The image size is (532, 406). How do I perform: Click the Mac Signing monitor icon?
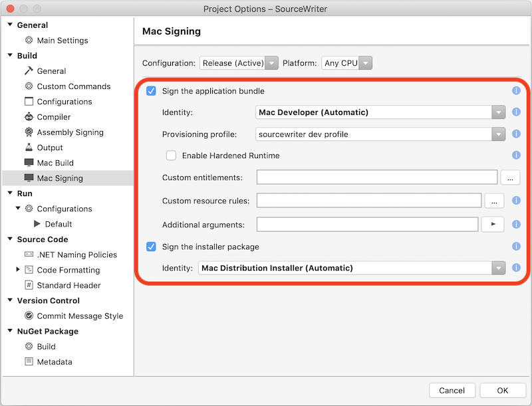click(29, 177)
